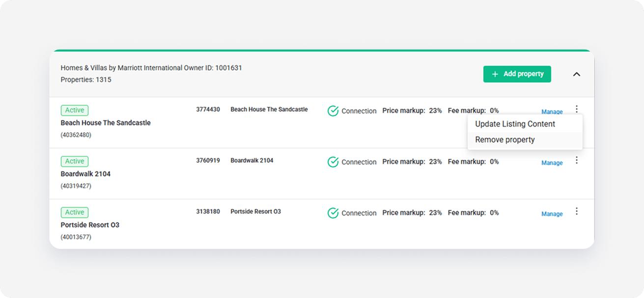Click the Active badge on Beach House The Sandcastle

click(75, 110)
